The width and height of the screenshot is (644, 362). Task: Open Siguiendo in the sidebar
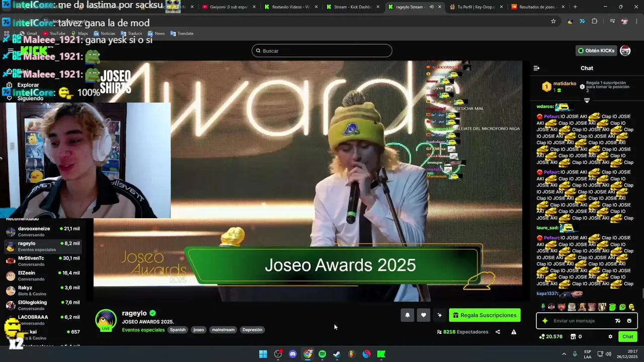(30, 98)
